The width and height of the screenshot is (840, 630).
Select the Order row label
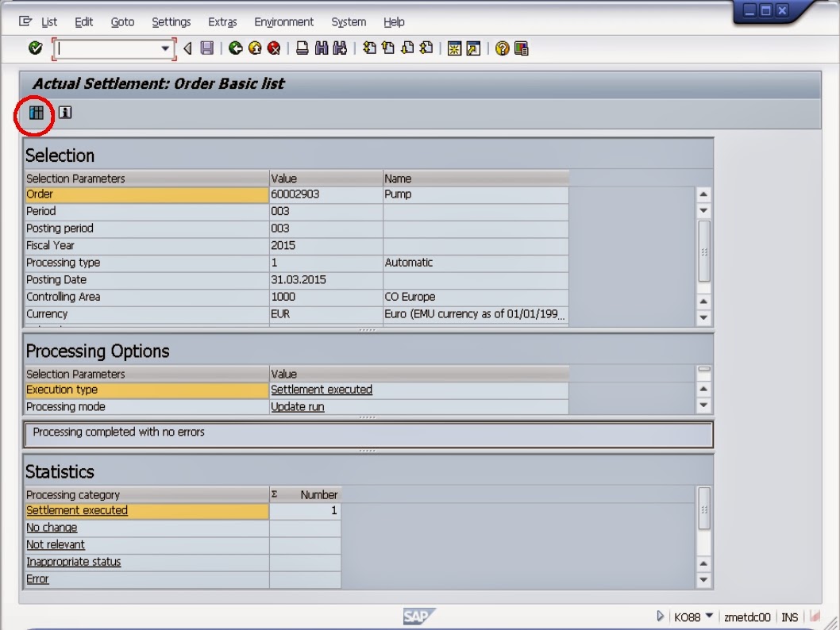click(147, 194)
